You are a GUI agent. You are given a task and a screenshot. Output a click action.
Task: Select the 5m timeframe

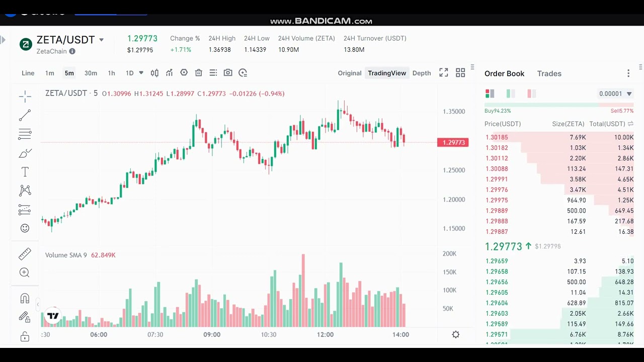point(69,73)
